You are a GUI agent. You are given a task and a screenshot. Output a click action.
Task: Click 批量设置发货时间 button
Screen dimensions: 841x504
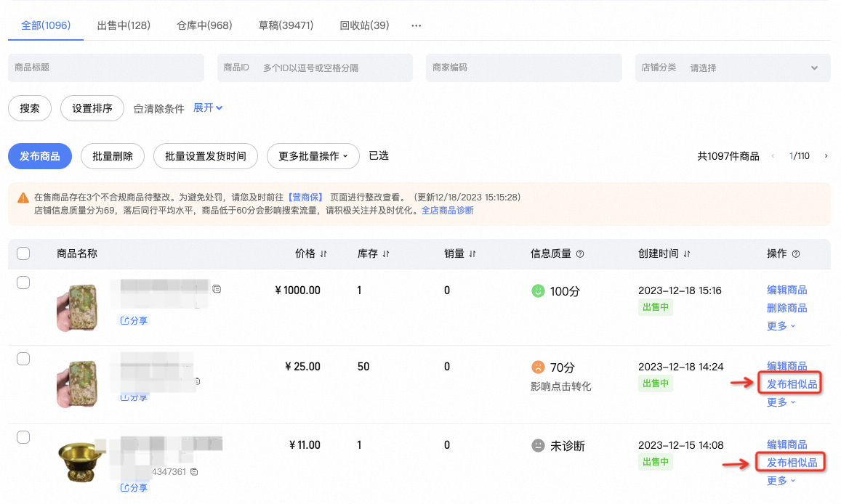pyautogui.click(x=206, y=156)
